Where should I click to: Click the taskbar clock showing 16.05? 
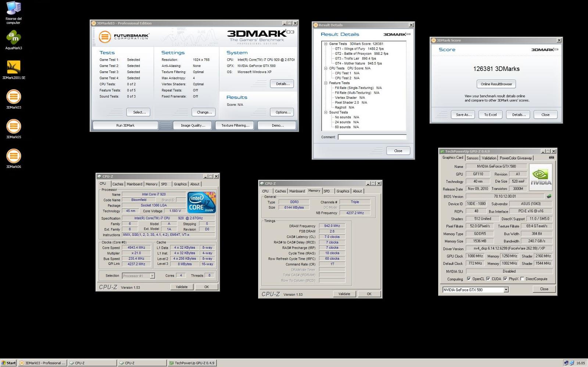coord(580,363)
